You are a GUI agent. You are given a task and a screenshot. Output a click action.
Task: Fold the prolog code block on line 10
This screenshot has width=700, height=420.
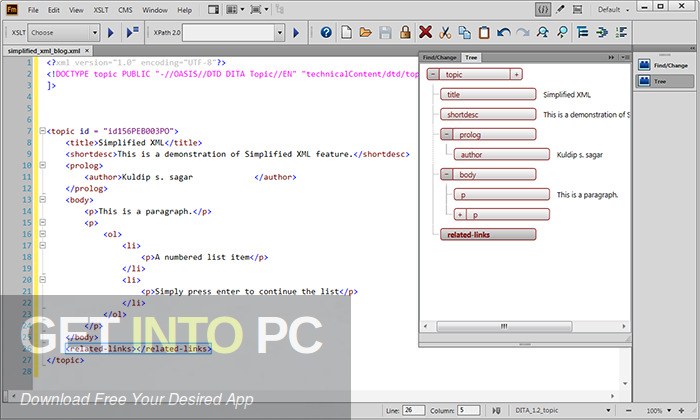[42, 165]
